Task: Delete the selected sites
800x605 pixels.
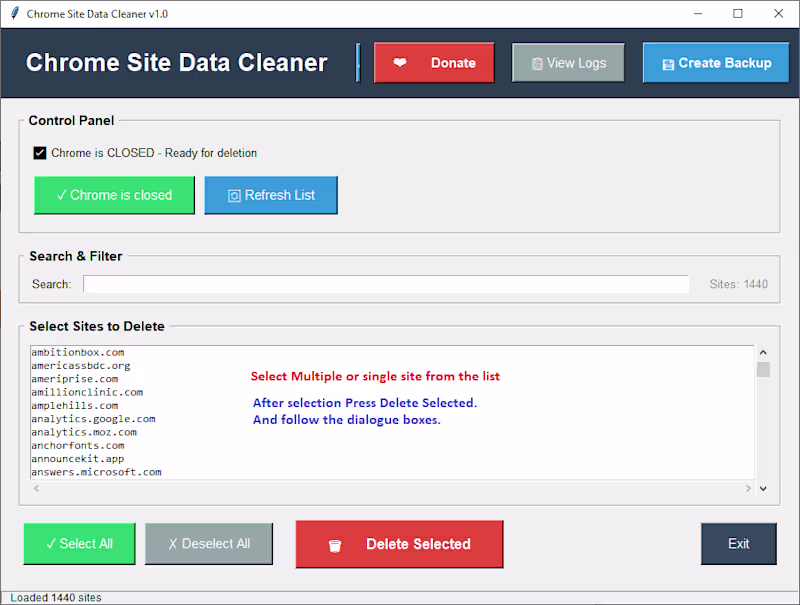Action: tap(399, 544)
